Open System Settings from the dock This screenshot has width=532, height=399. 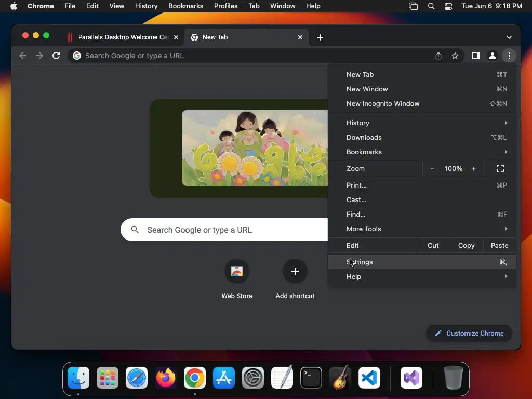coord(253,378)
